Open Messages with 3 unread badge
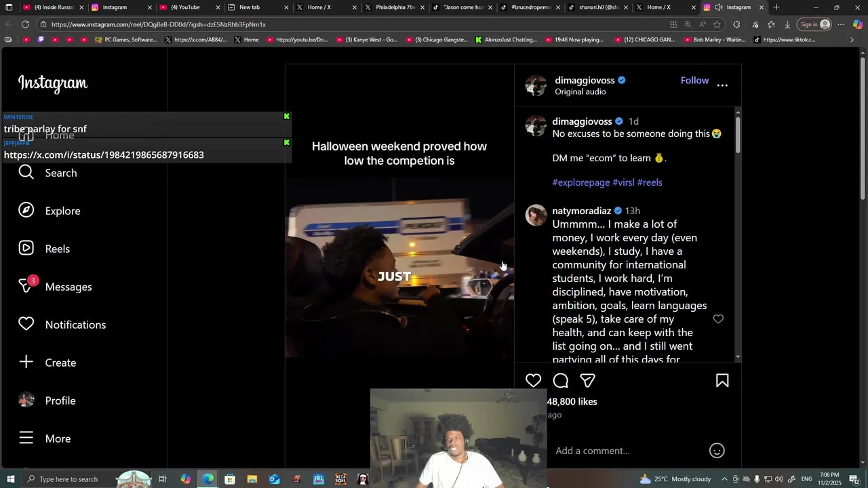 55,287
